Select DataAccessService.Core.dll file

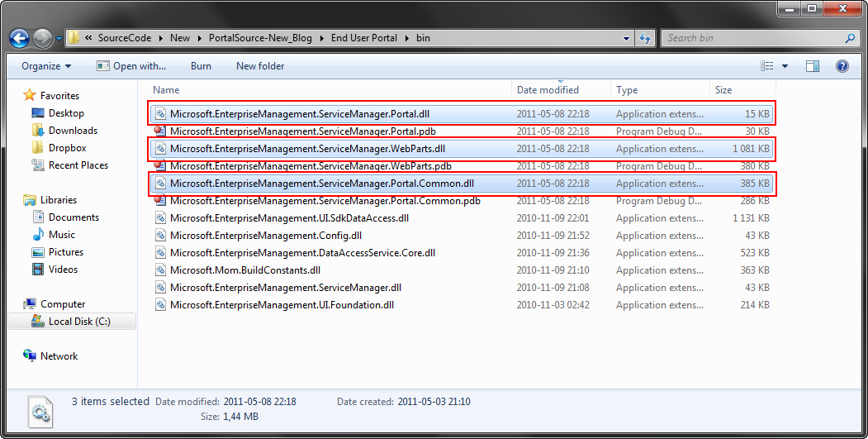coord(462,253)
